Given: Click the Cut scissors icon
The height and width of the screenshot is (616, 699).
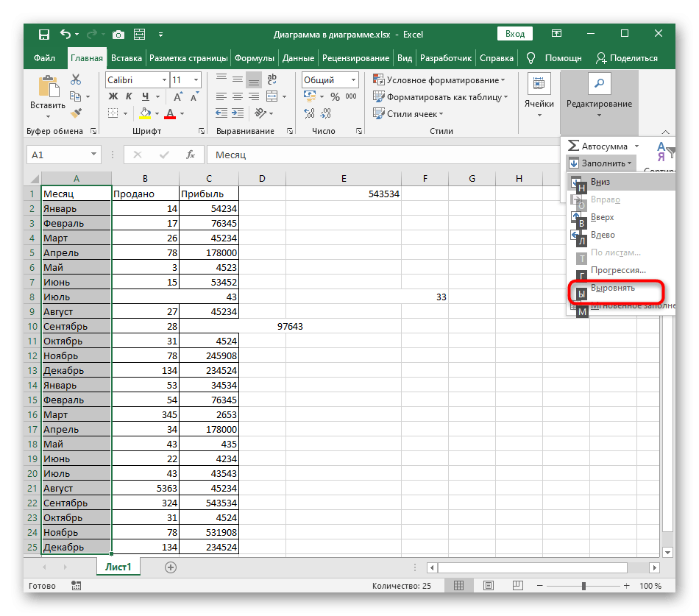Looking at the screenshot, I should click(76, 79).
